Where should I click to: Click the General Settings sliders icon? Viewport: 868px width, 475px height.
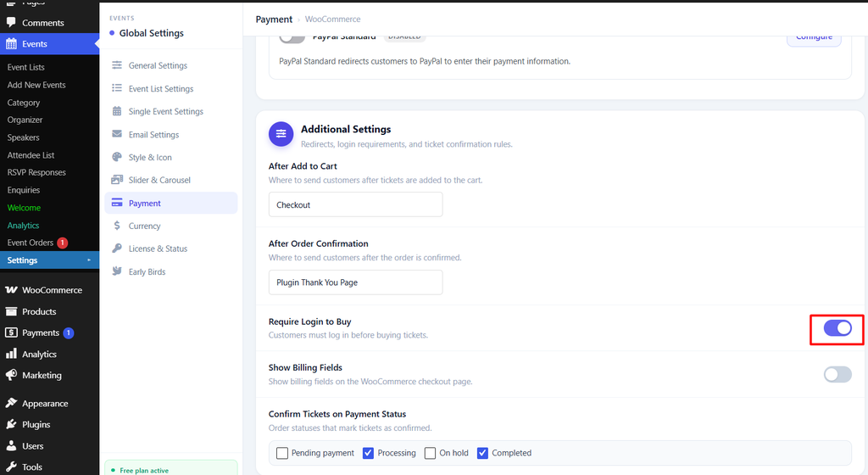117,65
